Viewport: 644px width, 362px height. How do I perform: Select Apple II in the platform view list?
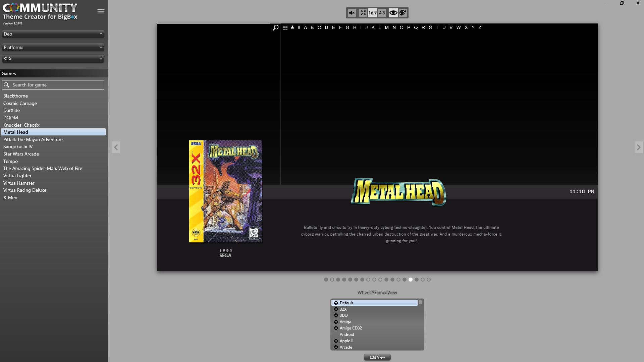point(374,341)
